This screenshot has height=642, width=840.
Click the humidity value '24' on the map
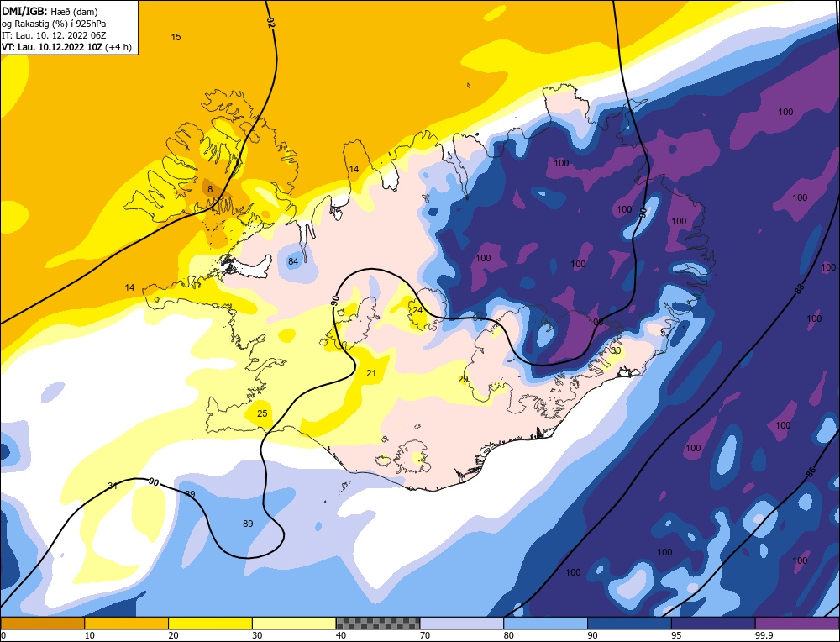(x=417, y=310)
